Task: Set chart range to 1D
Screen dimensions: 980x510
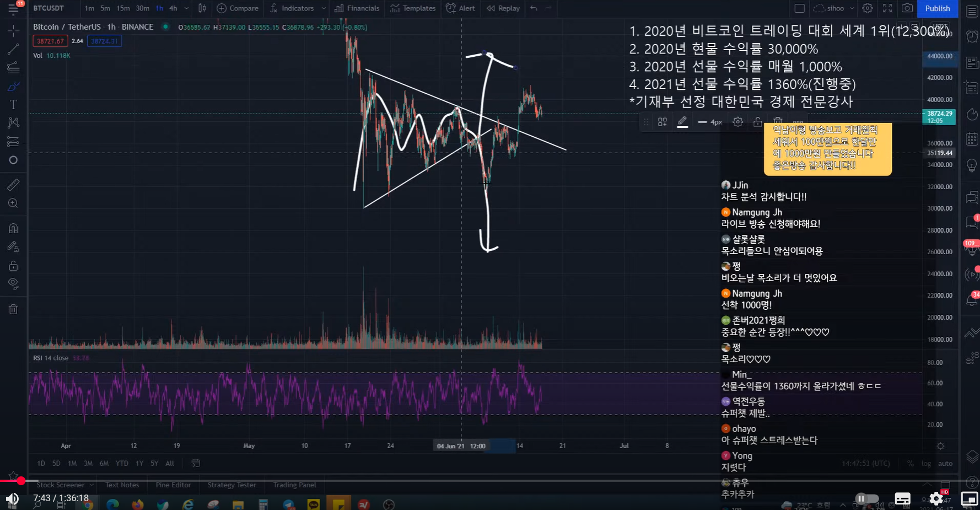Action: click(41, 463)
